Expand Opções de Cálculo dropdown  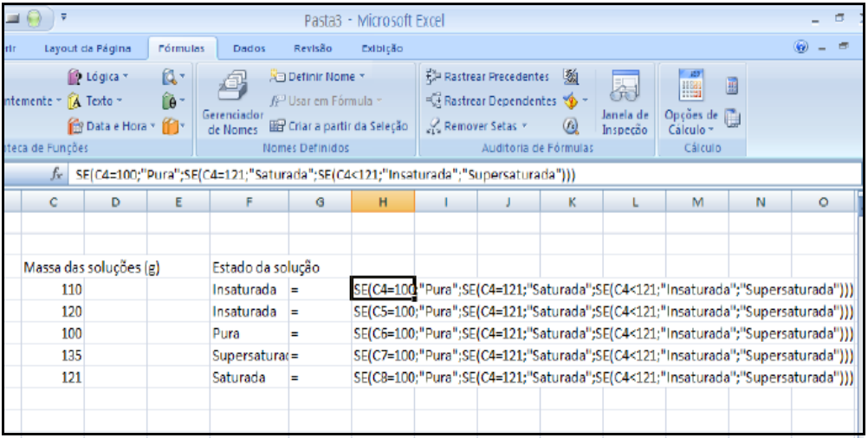[x=690, y=121]
